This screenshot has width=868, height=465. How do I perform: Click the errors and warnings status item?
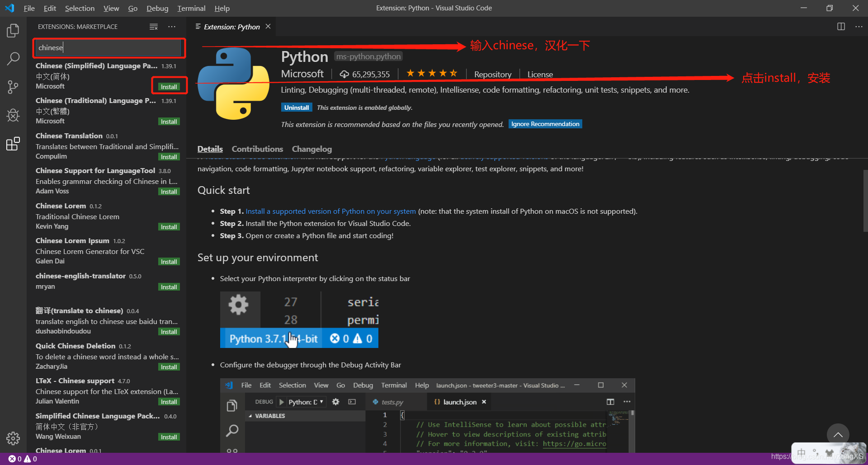tap(23, 459)
